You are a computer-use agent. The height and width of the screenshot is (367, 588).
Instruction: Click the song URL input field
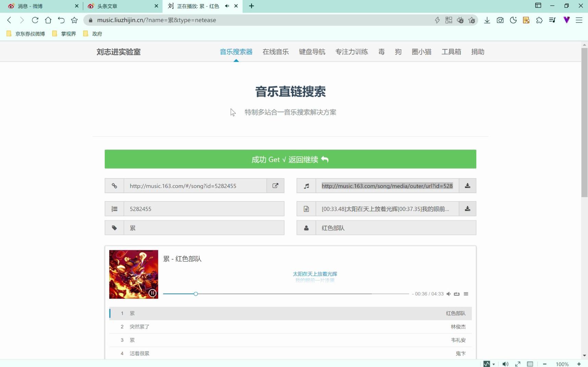pyautogui.click(x=195, y=186)
